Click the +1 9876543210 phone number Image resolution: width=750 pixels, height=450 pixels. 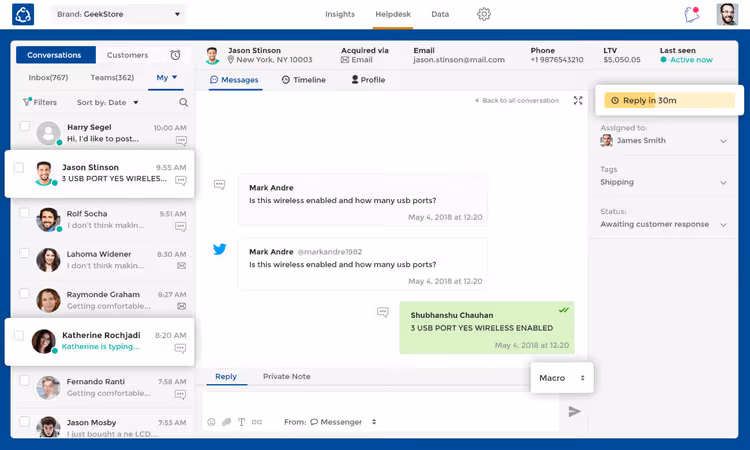click(557, 60)
